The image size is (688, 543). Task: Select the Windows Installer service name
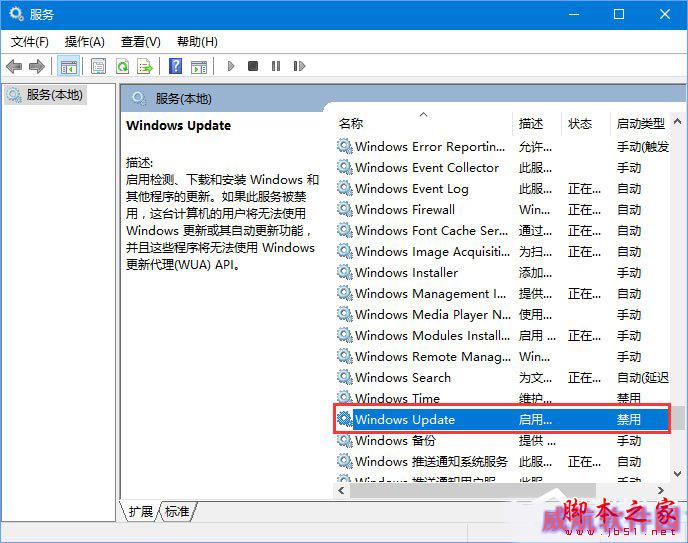click(x=406, y=273)
